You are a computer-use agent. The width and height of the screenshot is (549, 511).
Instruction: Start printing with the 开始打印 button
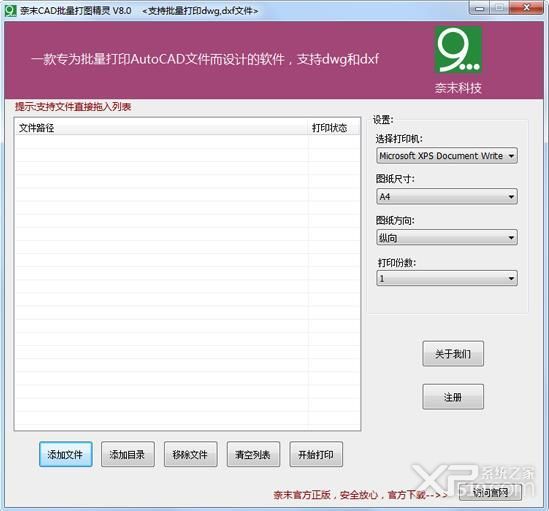[316, 455]
